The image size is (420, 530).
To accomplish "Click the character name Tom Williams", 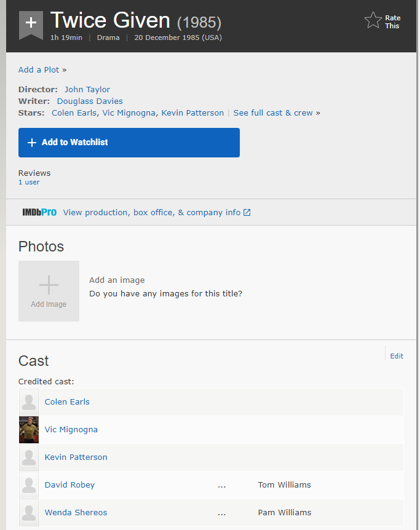I will 284,485.
